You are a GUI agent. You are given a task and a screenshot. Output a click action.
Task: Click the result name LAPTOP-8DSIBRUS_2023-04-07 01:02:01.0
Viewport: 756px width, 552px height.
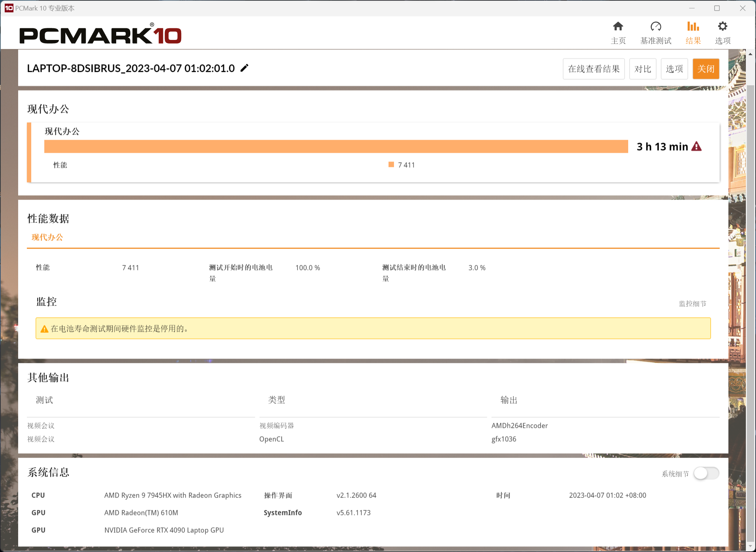(x=131, y=68)
